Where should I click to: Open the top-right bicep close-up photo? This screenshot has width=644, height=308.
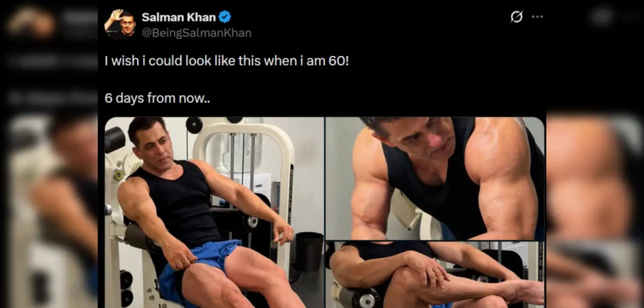click(x=435, y=177)
